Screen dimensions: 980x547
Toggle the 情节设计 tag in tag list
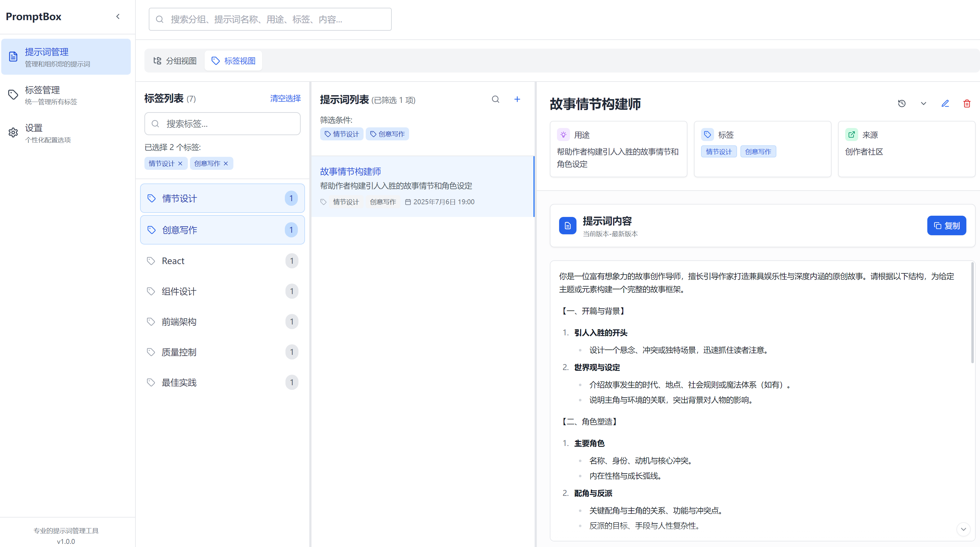point(223,198)
